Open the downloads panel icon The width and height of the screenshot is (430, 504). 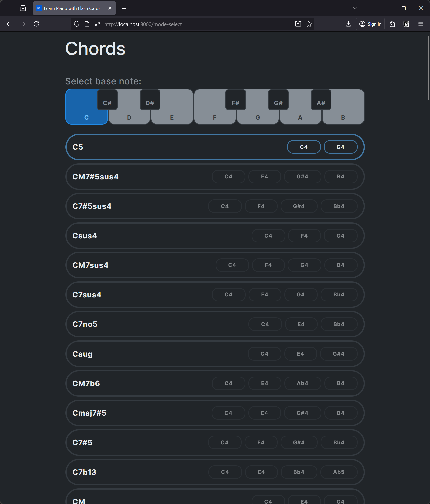click(x=348, y=24)
